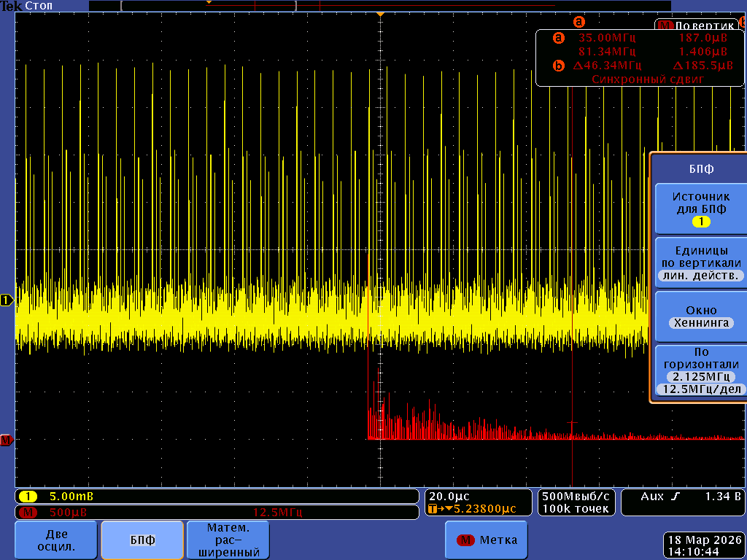The image size is (747, 560).
Task: Select the red math M baseline marker
Action: [x=7, y=440]
